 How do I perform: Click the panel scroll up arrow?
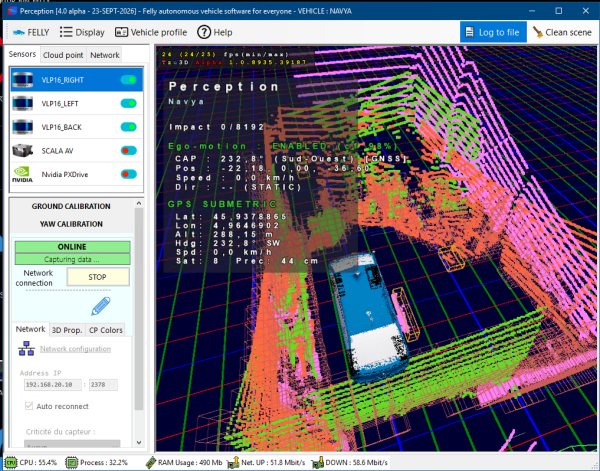click(139, 203)
